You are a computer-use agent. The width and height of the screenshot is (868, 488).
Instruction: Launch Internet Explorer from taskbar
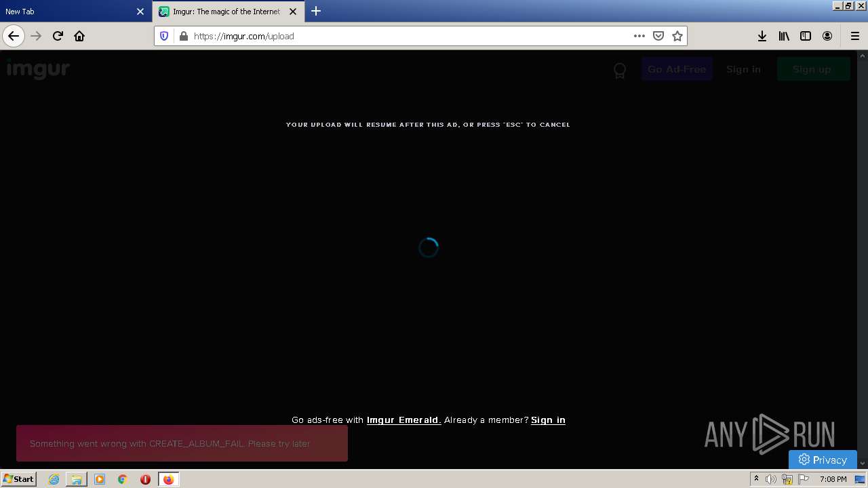click(54, 479)
